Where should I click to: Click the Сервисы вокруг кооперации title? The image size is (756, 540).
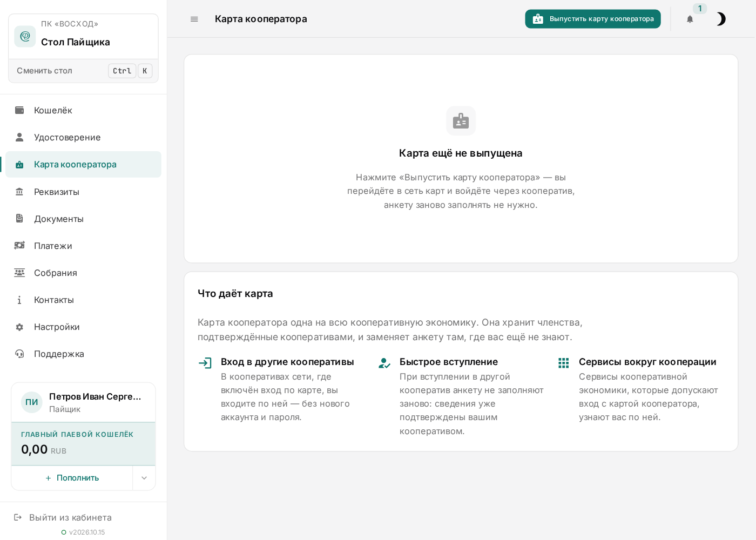647,362
